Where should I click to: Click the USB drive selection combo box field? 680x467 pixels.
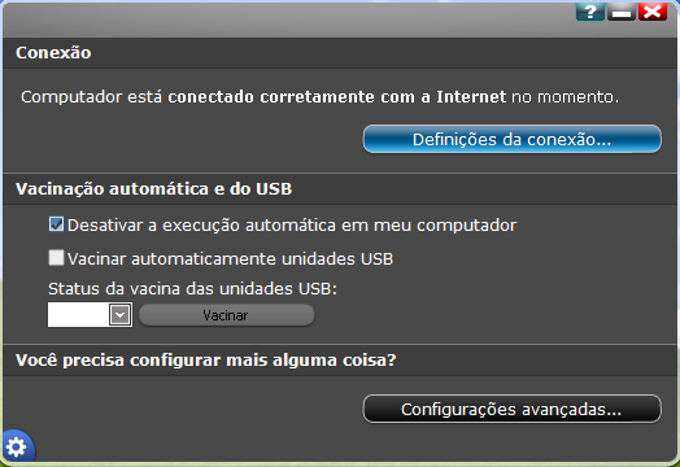pyautogui.click(x=78, y=315)
